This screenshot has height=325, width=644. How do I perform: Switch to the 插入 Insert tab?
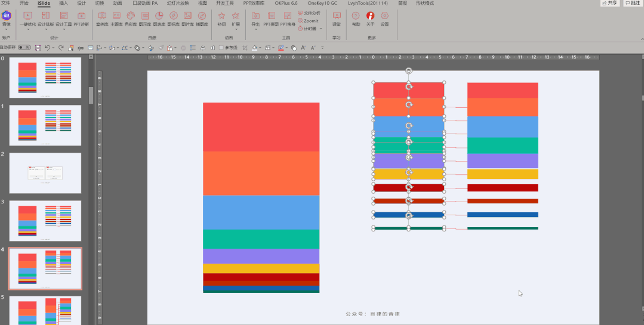tap(64, 3)
